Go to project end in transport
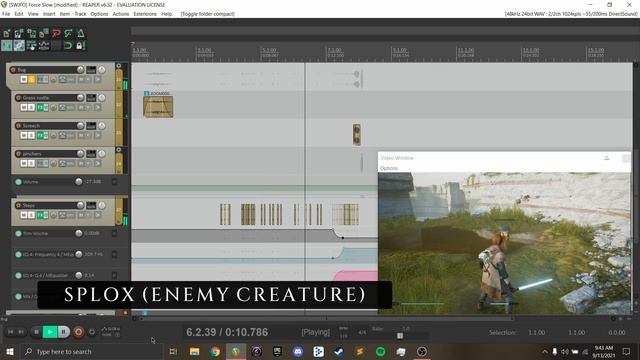 click(21, 332)
